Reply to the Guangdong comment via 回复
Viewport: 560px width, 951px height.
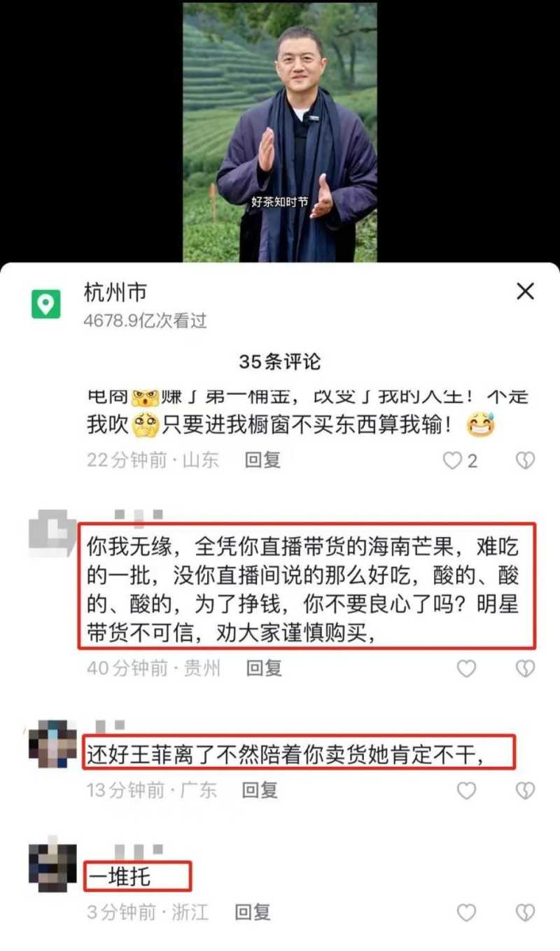tap(260, 790)
